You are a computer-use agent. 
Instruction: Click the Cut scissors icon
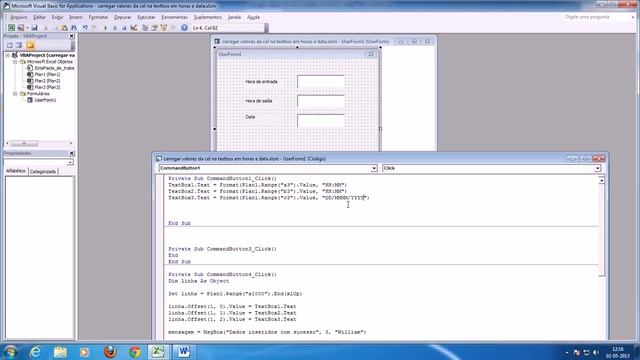tap(46, 28)
